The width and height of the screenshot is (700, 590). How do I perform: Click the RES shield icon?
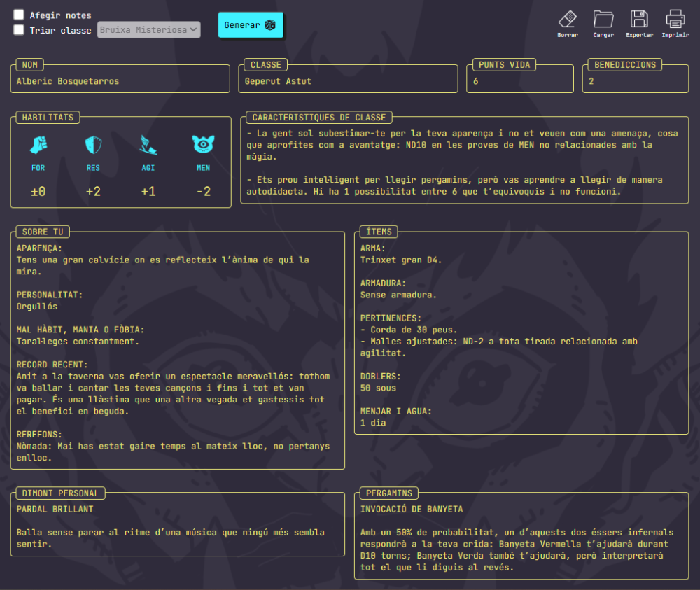click(x=93, y=145)
